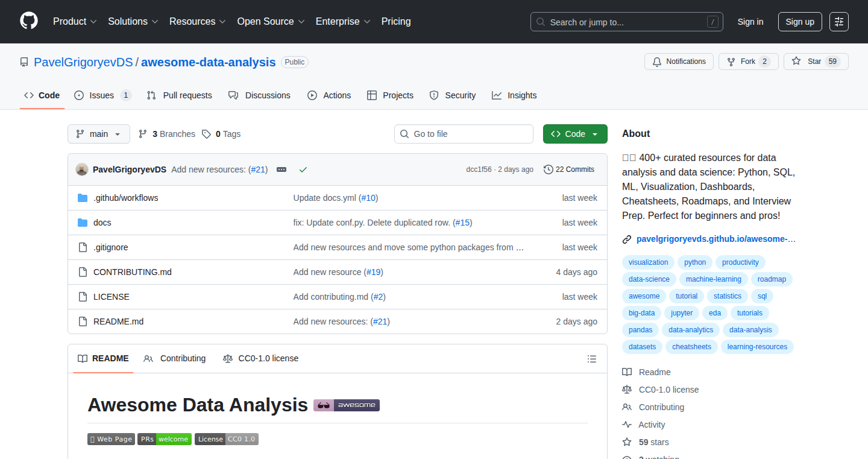Viewport: 868px width, 459px height.
Task: Select the pandas topic tag
Action: click(x=640, y=330)
